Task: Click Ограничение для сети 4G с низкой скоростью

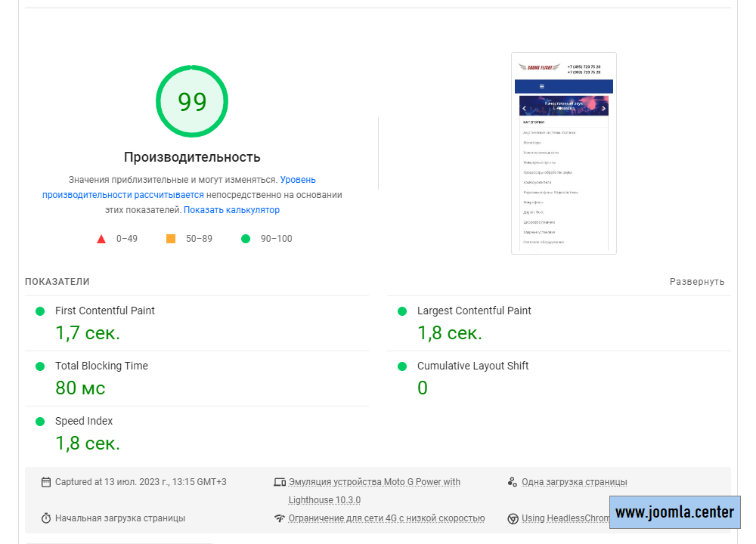Action: coord(386,518)
